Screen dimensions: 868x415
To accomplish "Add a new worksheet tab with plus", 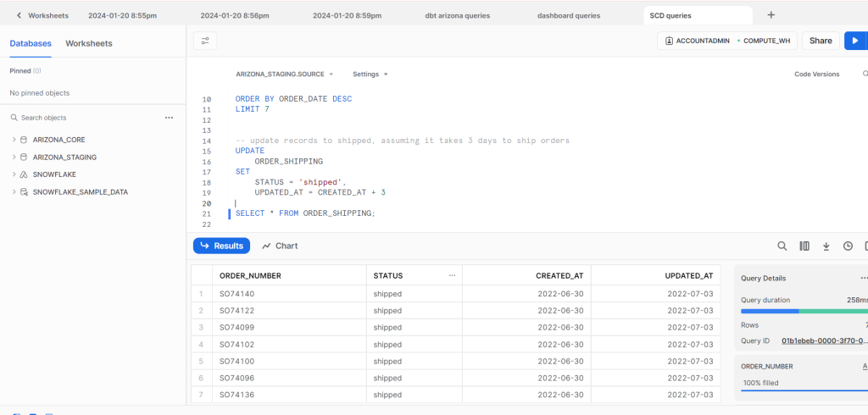I will [x=771, y=15].
